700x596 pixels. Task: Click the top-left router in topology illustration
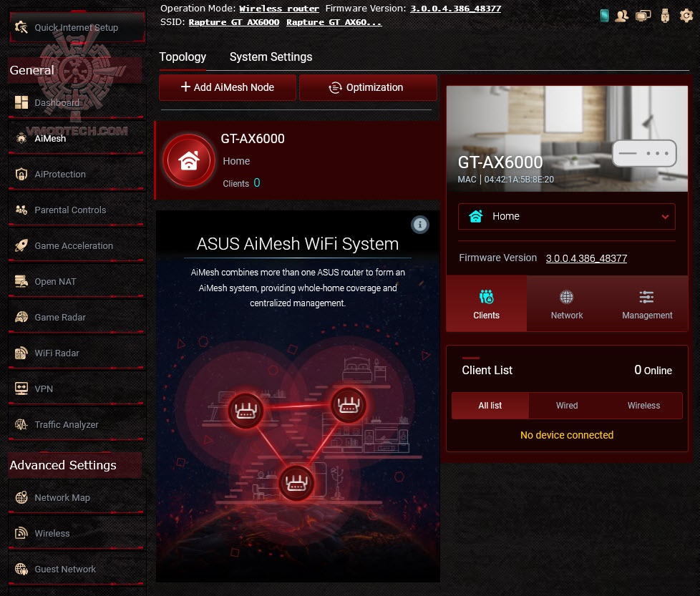point(245,411)
